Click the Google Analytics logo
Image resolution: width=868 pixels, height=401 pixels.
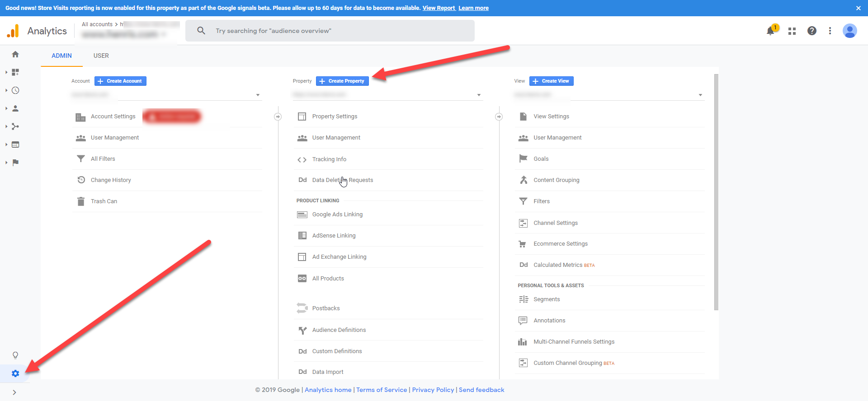(13, 31)
